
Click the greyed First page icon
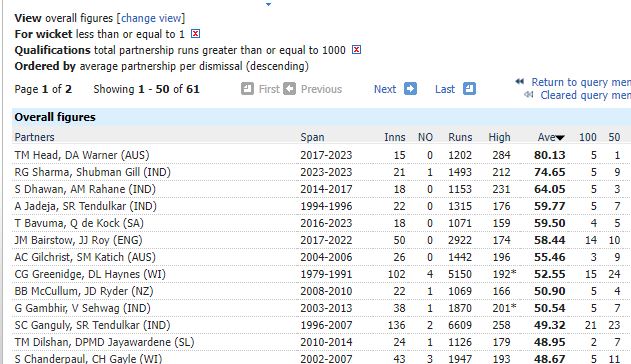coord(247,88)
